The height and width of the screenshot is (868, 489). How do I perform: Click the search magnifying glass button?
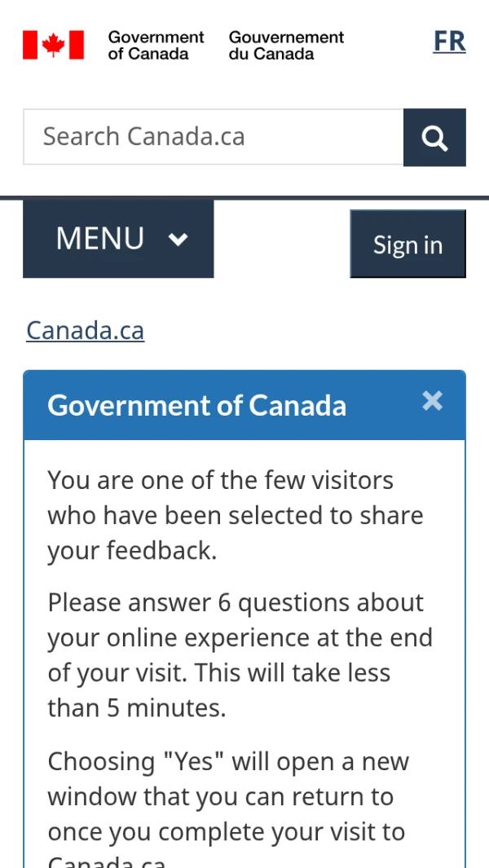434,137
